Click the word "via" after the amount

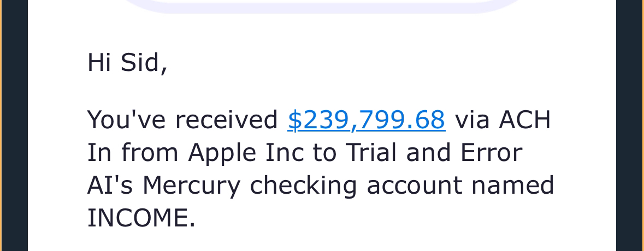pos(472,120)
